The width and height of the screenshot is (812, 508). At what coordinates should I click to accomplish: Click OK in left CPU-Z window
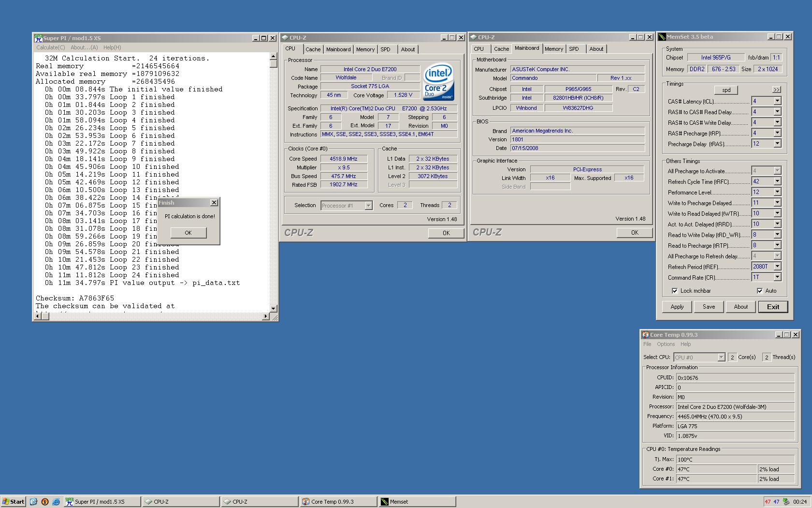pyautogui.click(x=446, y=233)
